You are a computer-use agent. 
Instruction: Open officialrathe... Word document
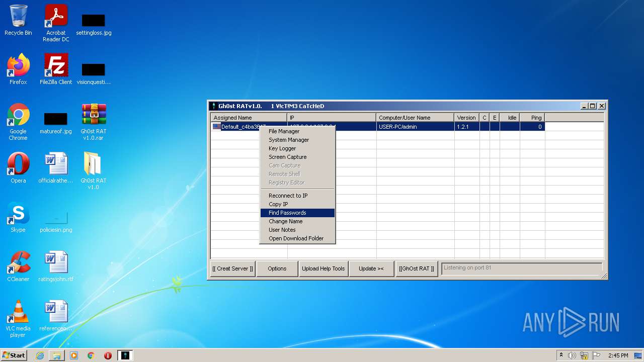[x=56, y=168]
